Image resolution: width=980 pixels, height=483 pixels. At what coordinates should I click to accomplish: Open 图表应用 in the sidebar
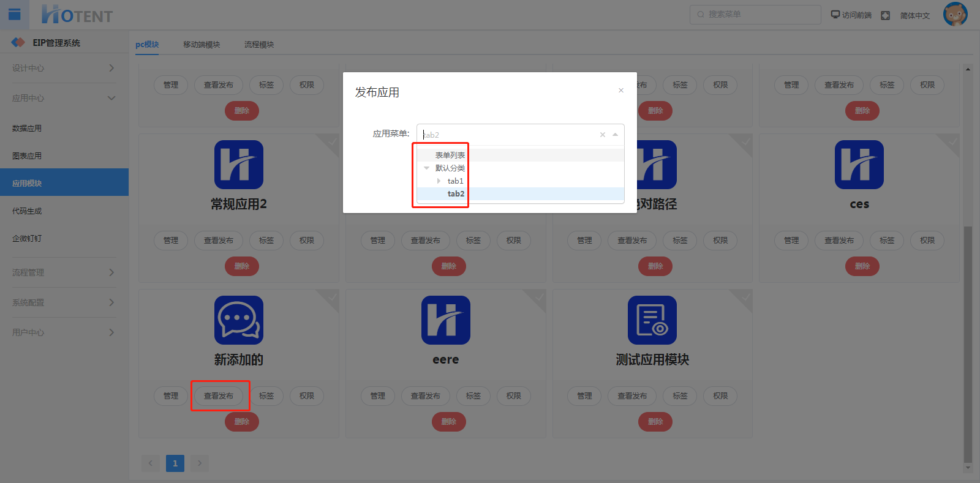(x=64, y=156)
